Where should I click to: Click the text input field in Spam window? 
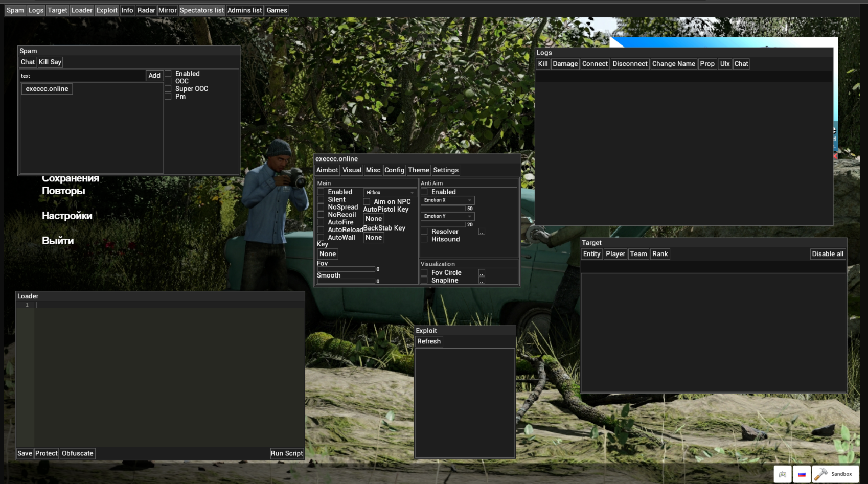click(82, 75)
